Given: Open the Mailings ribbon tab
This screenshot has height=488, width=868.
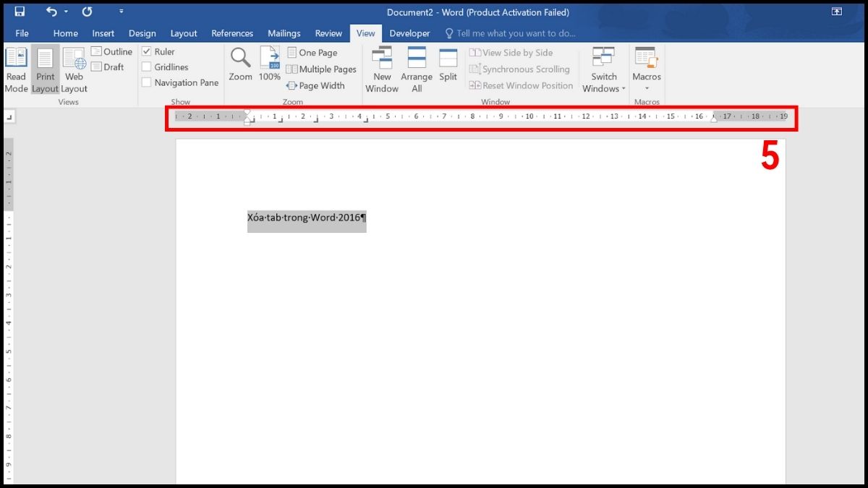Looking at the screenshot, I should coord(284,33).
